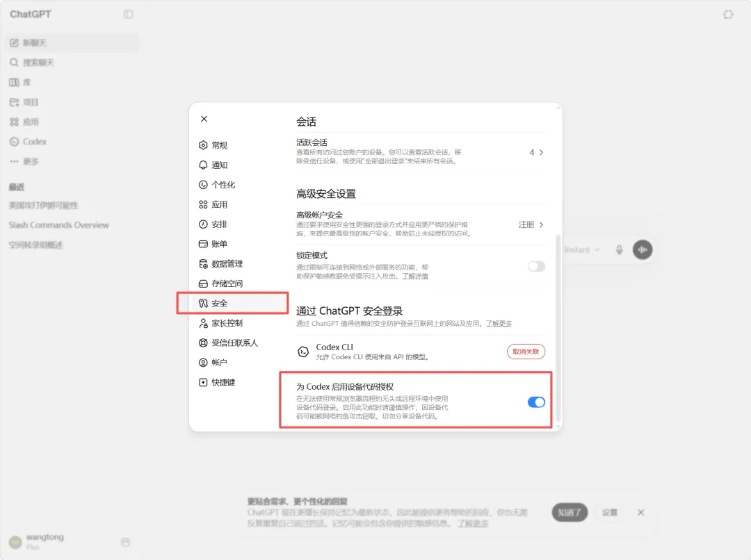
Task: Click the 搜索聊天 magnifier icon
Action: tap(15, 63)
